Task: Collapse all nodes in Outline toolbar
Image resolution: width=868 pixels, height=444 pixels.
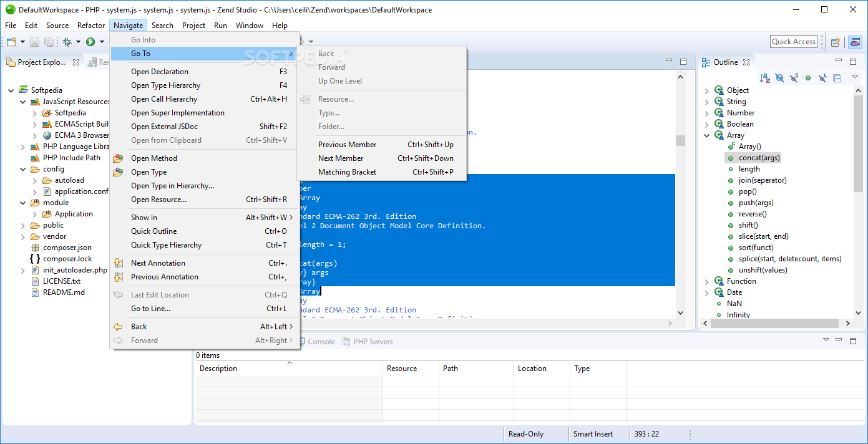Action: pos(837,78)
